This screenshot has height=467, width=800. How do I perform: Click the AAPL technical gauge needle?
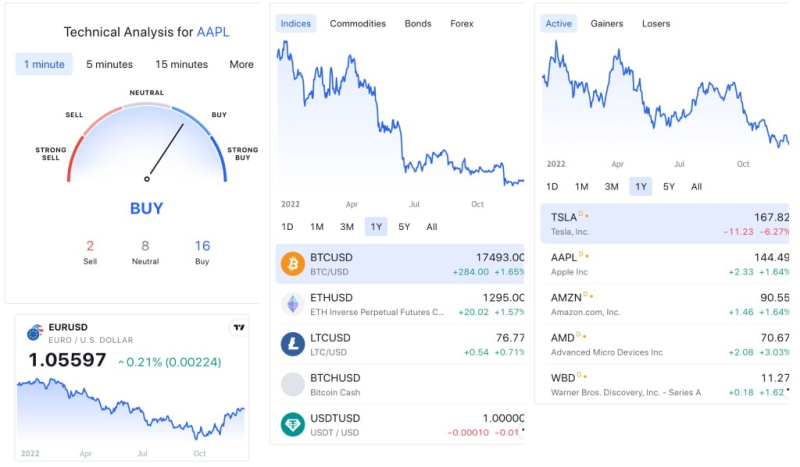pos(166,151)
